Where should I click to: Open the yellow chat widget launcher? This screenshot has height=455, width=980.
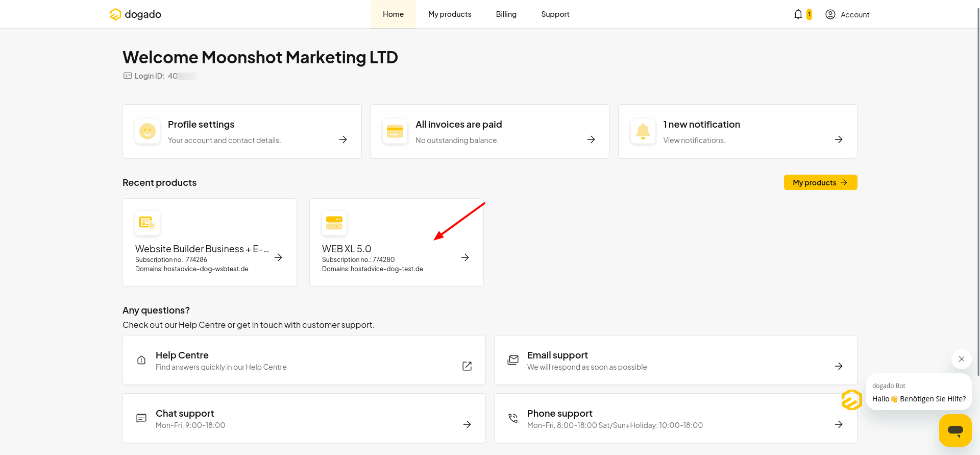pos(955,430)
